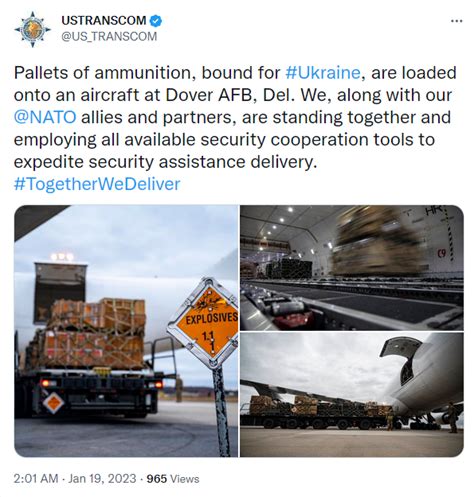The image size is (474, 497).
Task: Open the USTRANSCOM display name
Action: pyautogui.click(x=104, y=21)
